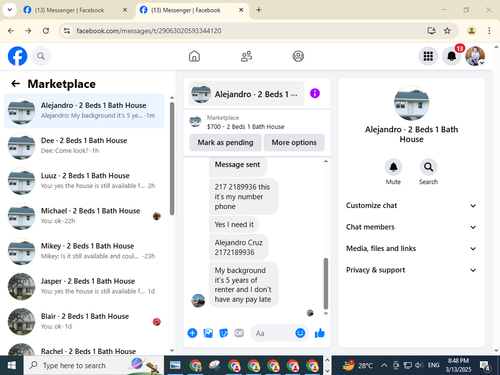500x375 pixels.
Task: Click browser back arrow
Action: coord(11,31)
